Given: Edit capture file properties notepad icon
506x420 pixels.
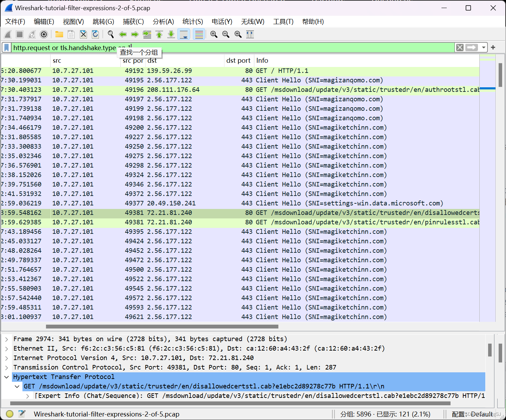Looking at the screenshot, I should (22, 414).
